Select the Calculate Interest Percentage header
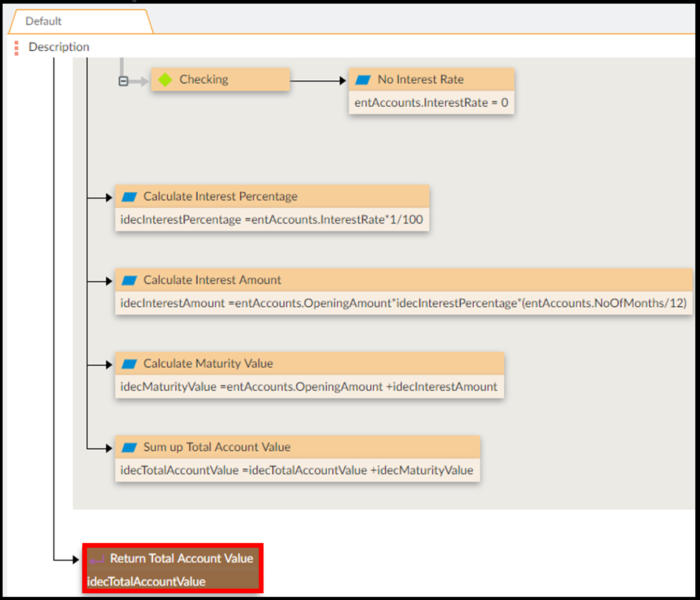700x600 pixels. [272, 196]
